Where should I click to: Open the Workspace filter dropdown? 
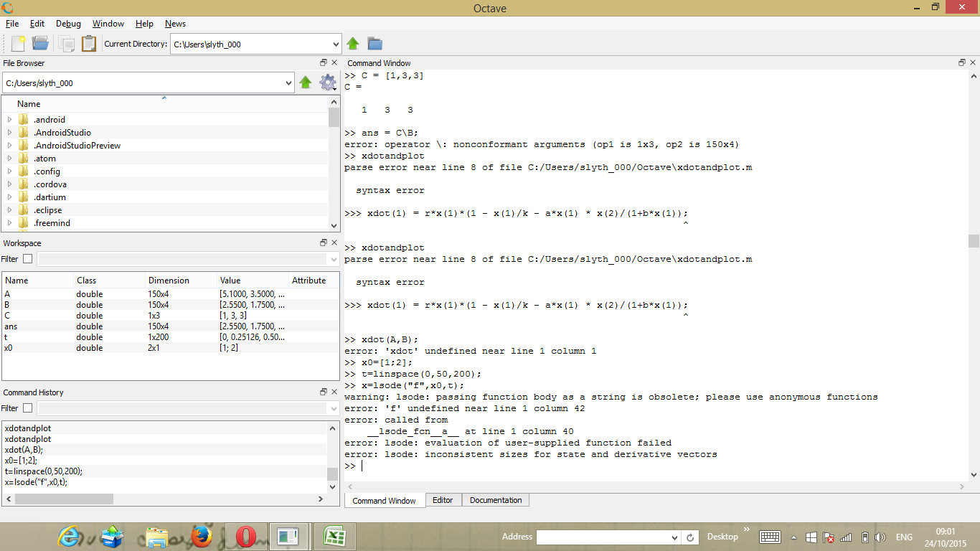click(333, 259)
